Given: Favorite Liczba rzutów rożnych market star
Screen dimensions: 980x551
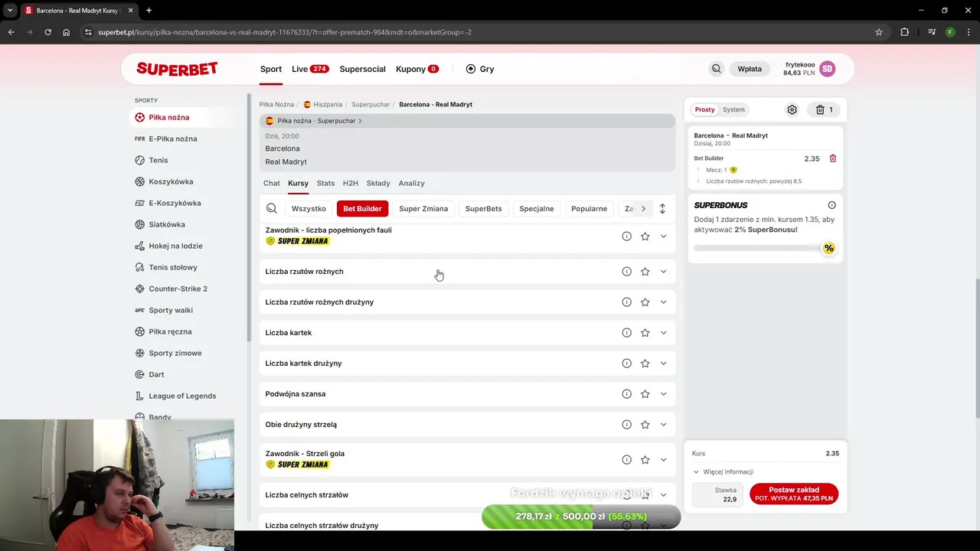Looking at the screenshot, I should [645, 272].
